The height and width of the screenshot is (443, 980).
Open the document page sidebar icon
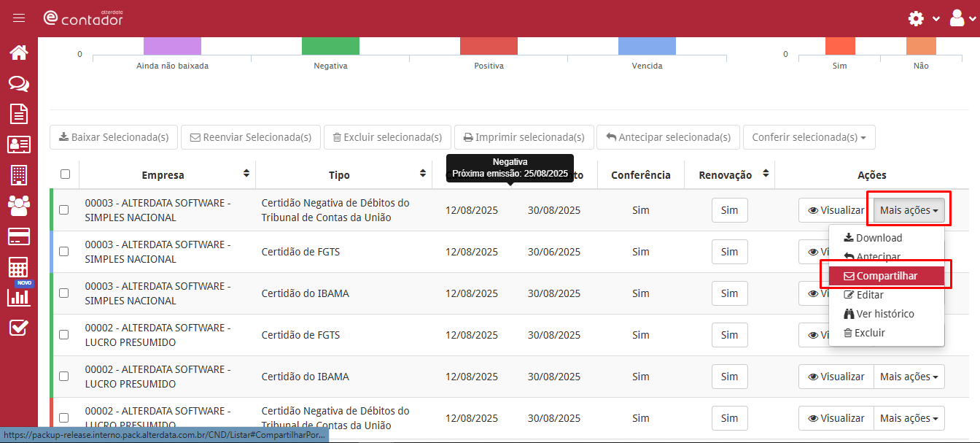pyautogui.click(x=19, y=114)
